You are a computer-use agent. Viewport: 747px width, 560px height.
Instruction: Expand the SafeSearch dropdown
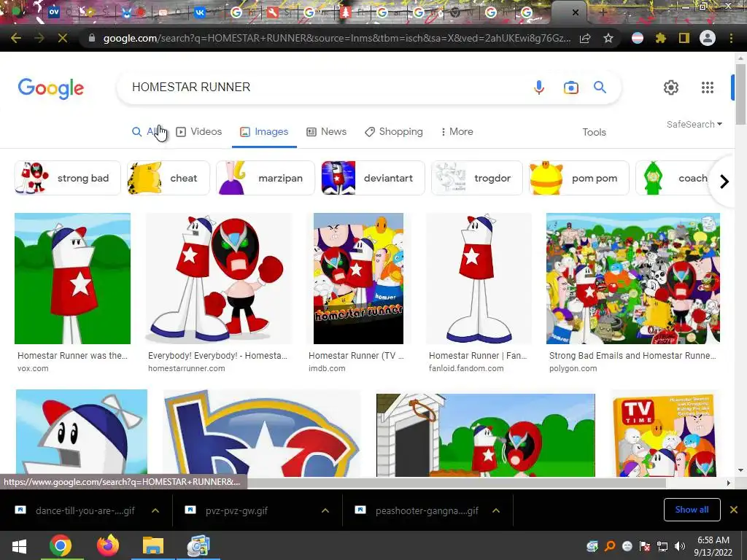click(694, 124)
